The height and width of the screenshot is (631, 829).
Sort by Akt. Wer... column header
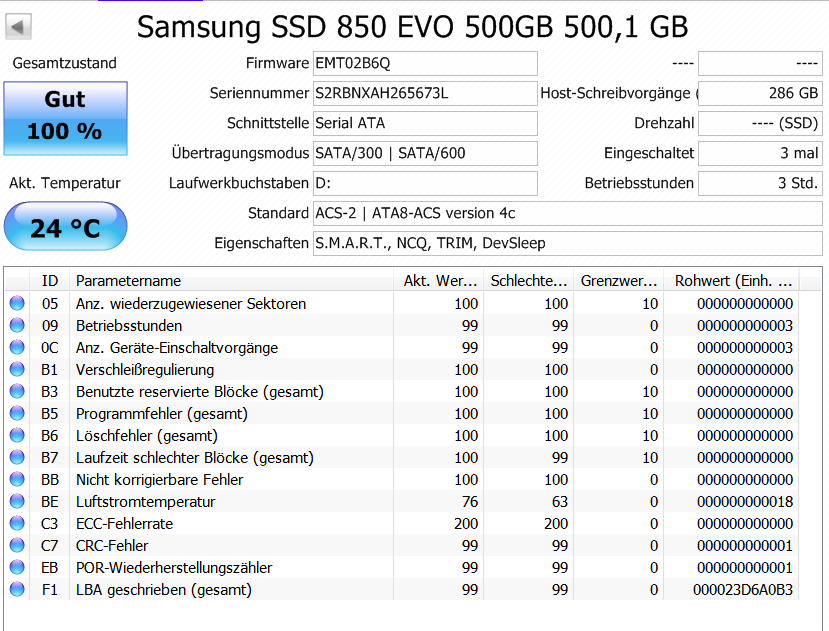pyautogui.click(x=439, y=280)
